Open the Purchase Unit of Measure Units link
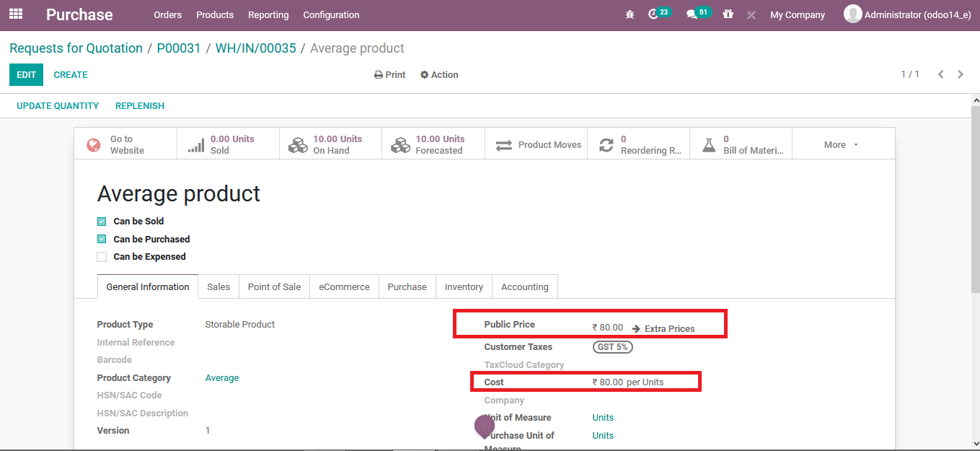This screenshot has width=980, height=451. pos(603,436)
